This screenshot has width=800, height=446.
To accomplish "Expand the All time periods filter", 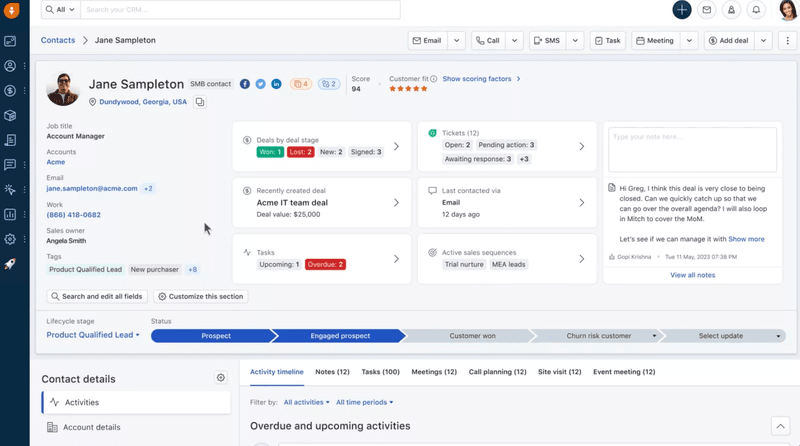I will coord(364,402).
